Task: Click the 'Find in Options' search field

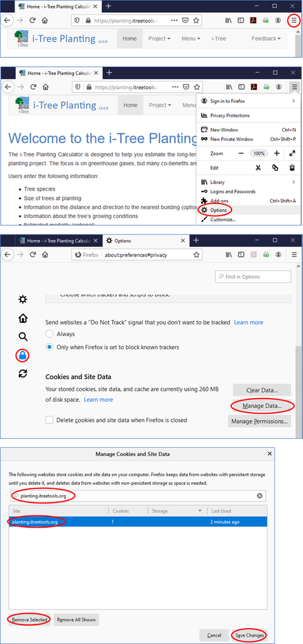Action: tap(253, 277)
